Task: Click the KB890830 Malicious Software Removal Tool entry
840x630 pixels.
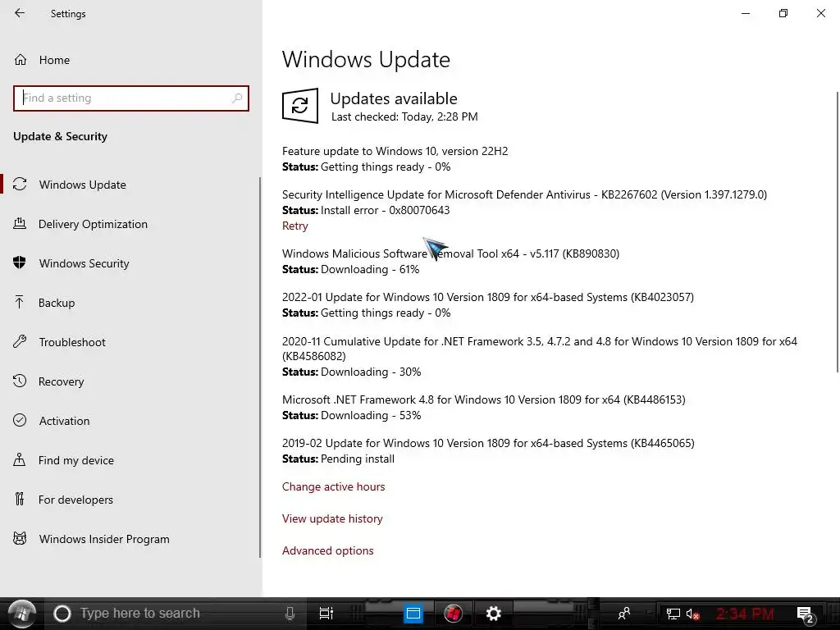Action: (x=450, y=253)
